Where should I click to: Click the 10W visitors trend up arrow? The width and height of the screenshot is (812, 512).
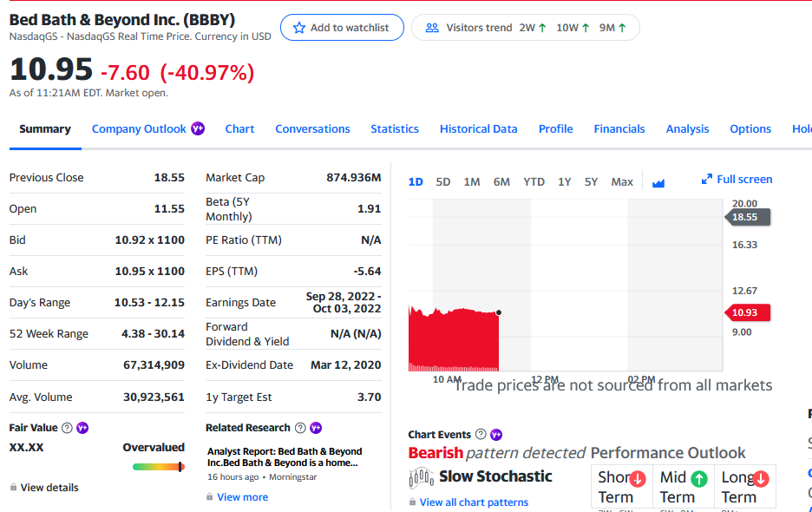pyautogui.click(x=586, y=28)
